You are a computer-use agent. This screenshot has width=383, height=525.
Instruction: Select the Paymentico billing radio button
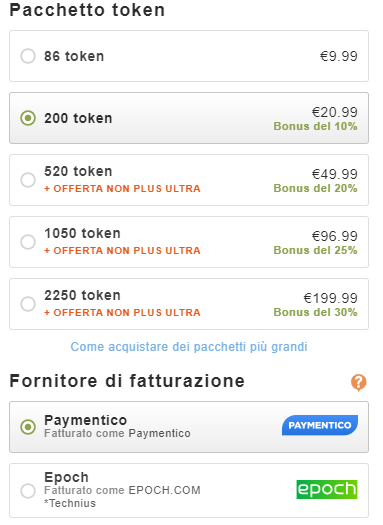28,427
